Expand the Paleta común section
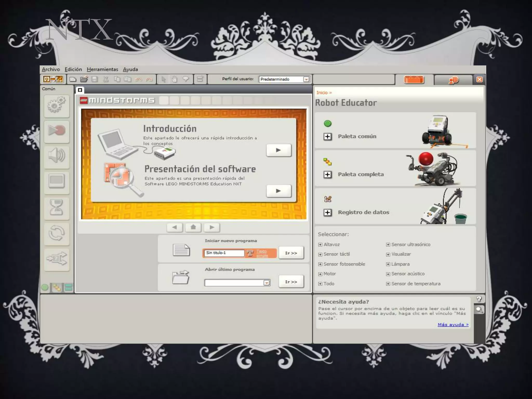The height and width of the screenshot is (399, 532). [x=328, y=137]
